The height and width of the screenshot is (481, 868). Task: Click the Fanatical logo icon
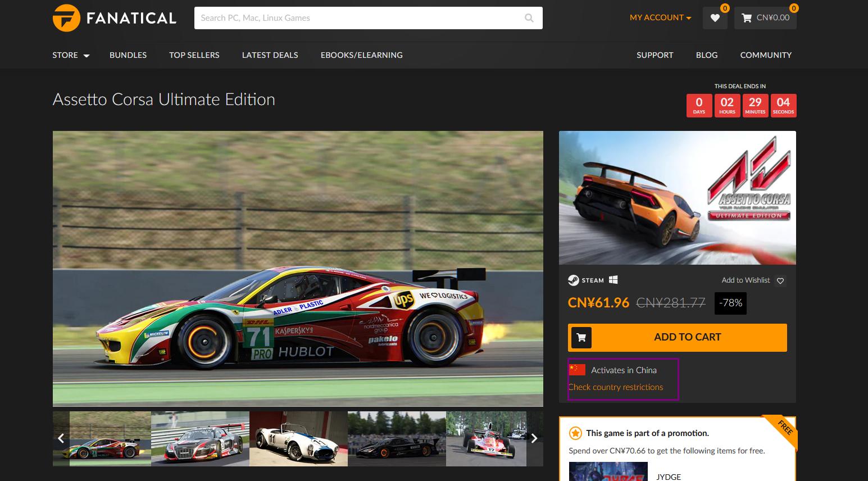[66, 18]
